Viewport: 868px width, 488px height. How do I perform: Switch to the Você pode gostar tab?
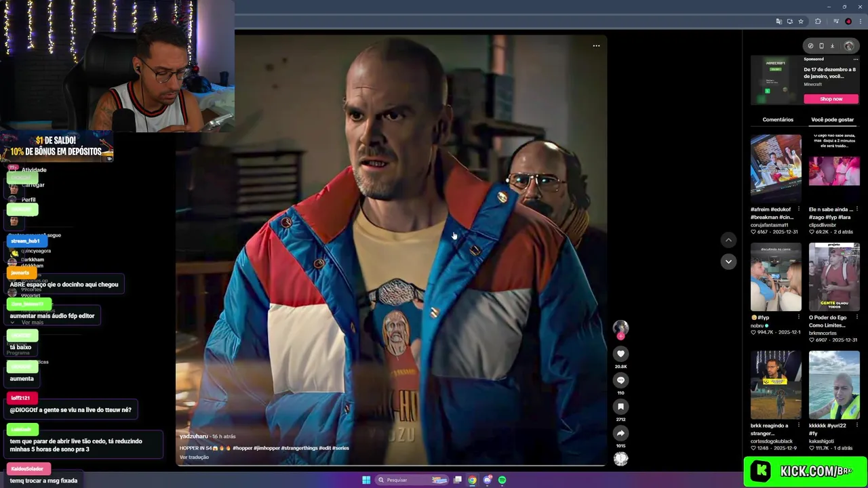click(832, 119)
